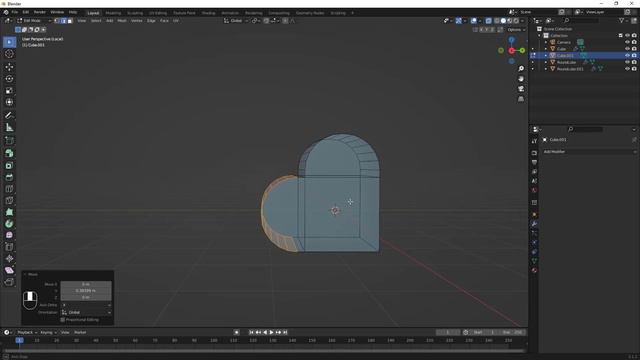Select the Inset Faces tool
640x360 pixels.
coord(9,165)
